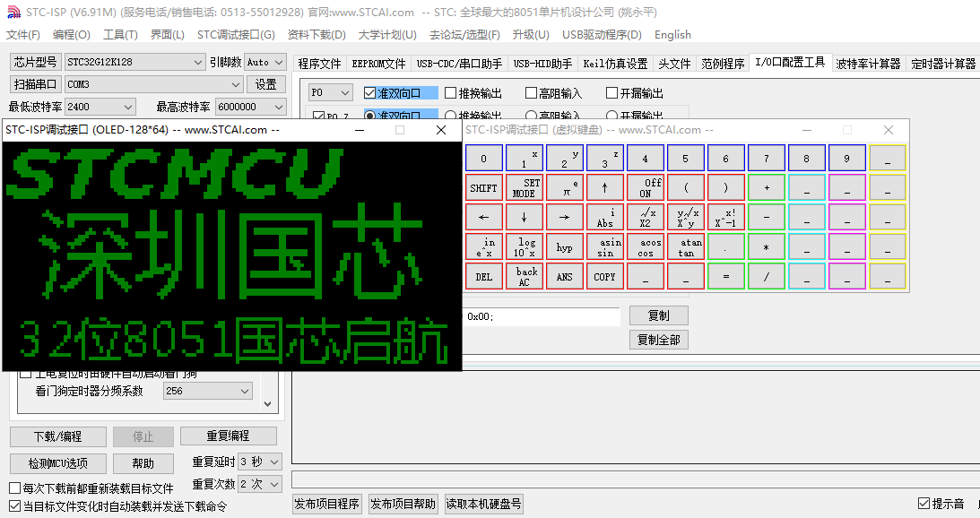Check the P0 开漏输出 checkbox

pos(611,93)
